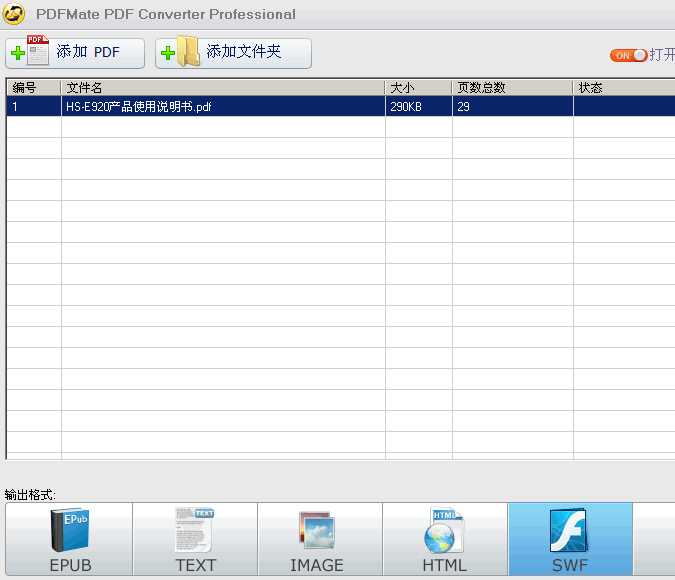Select the TEXT document format icon

[195, 530]
